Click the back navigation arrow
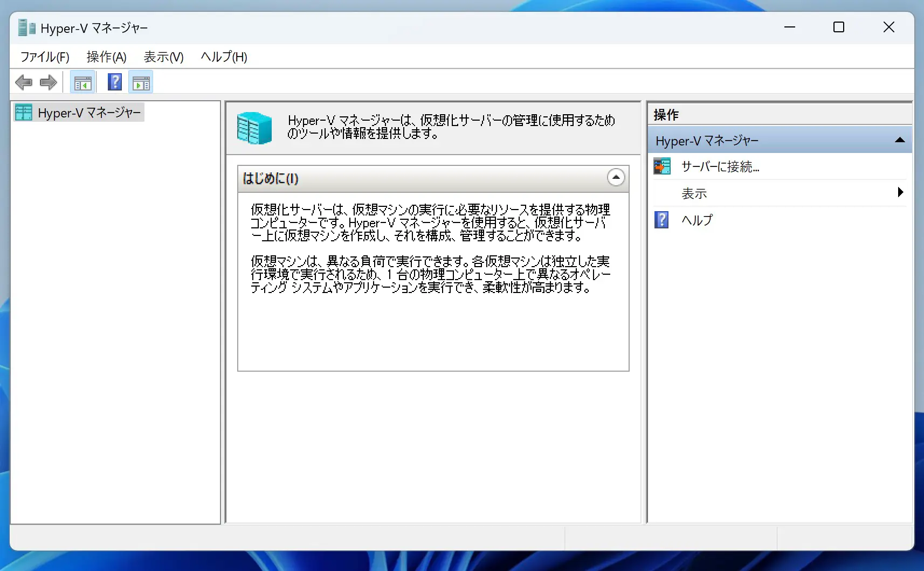The image size is (924, 571). pyautogui.click(x=24, y=82)
